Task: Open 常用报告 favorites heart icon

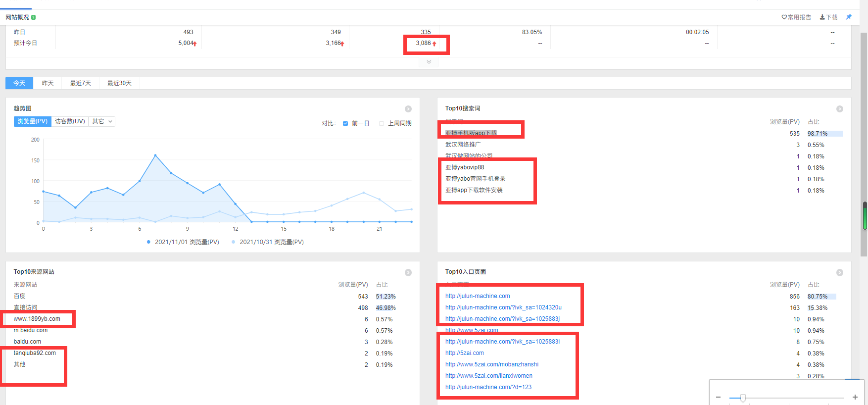Action: (x=784, y=17)
